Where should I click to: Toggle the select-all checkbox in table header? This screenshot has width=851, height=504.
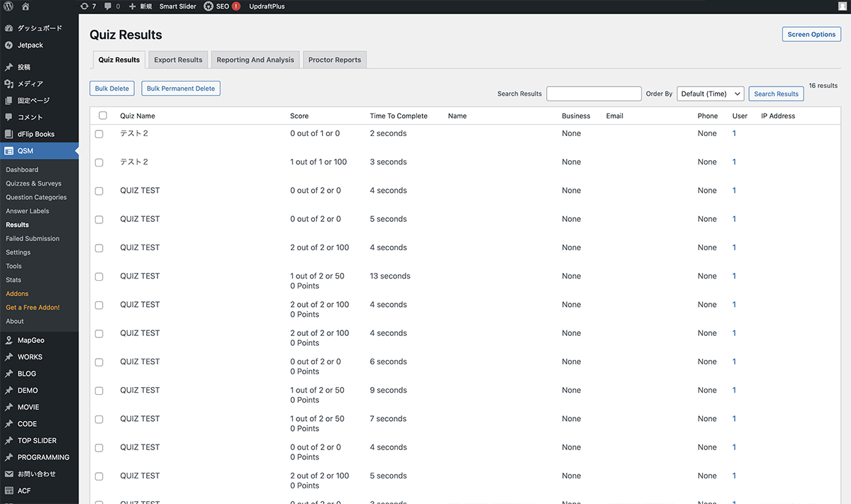pyautogui.click(x=103, y=116)
